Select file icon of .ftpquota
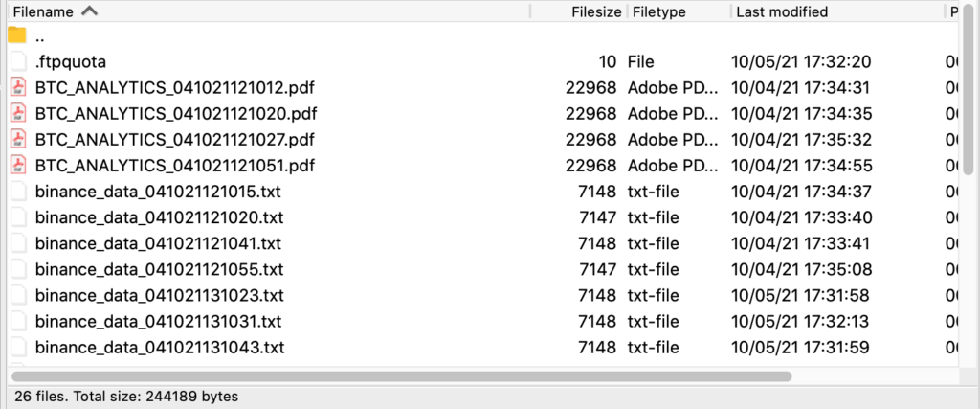Image resolution: width=980 pixels, height=409 pixels. coord(19,62)
